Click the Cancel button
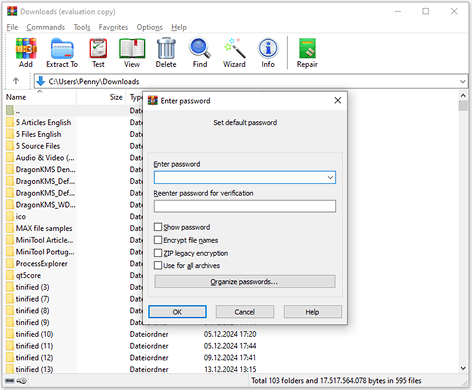The image size is (472, 390). pos(245,312)
